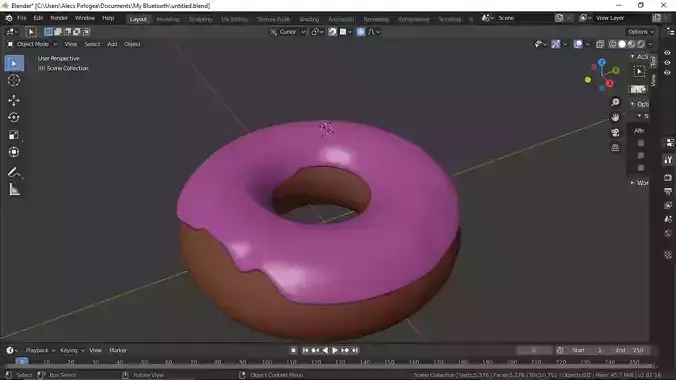
Task: Toggle show overlays button
Action: (578, 44)
